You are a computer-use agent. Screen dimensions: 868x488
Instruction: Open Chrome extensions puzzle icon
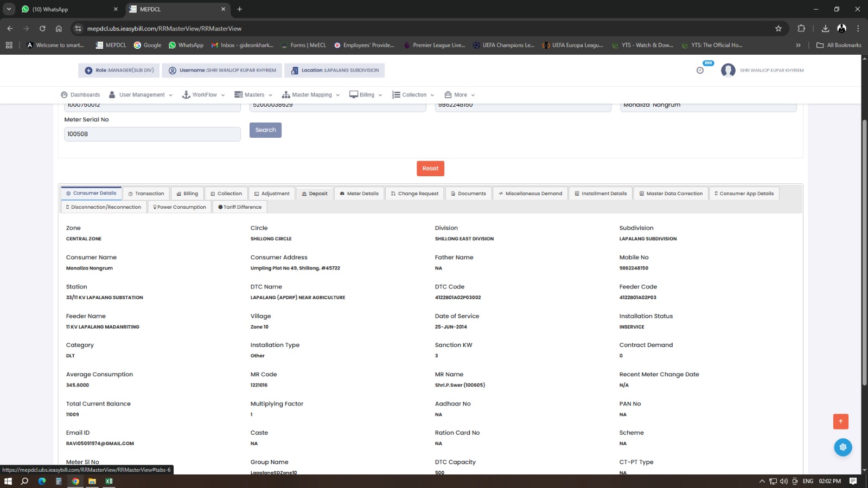[801, 29]
